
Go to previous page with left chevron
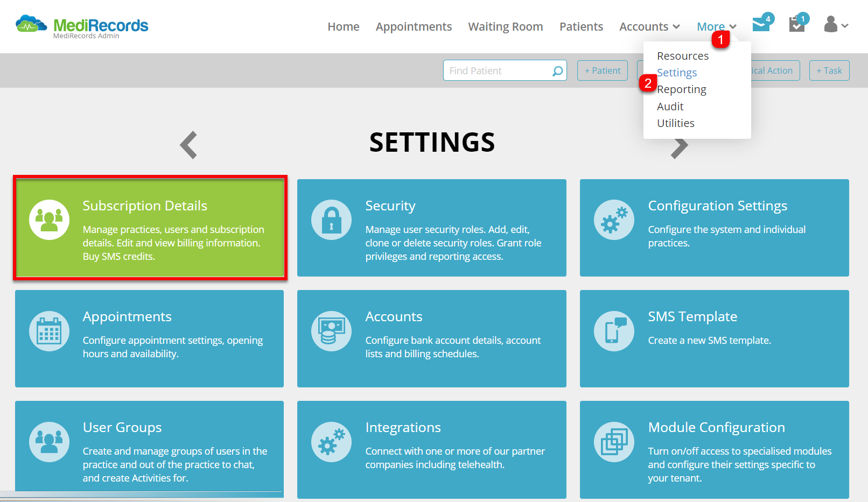188,145
